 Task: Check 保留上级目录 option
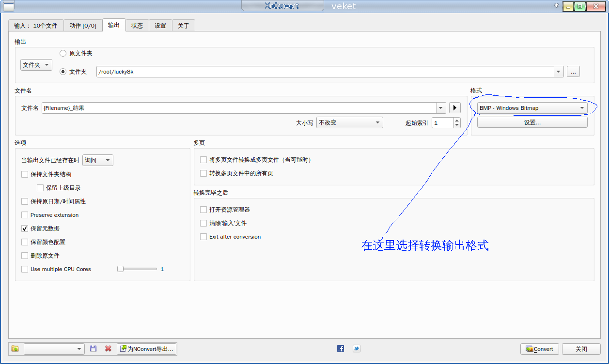[x=40, y=188]
